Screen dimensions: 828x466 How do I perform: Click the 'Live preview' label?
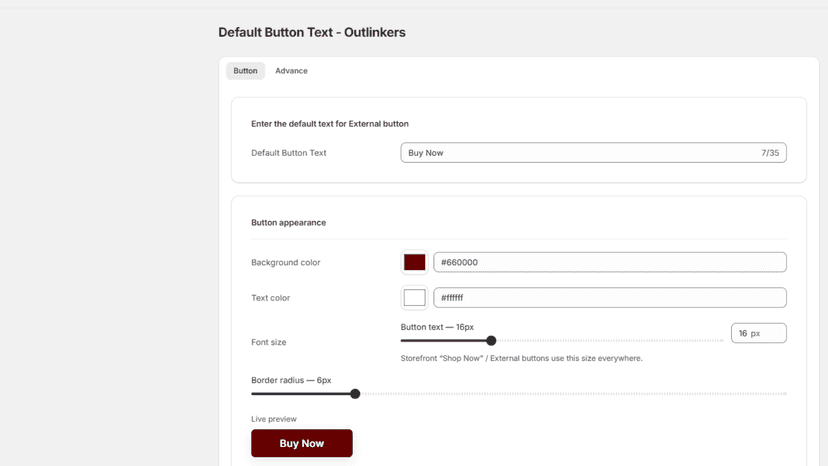click(x=274, y=419)
